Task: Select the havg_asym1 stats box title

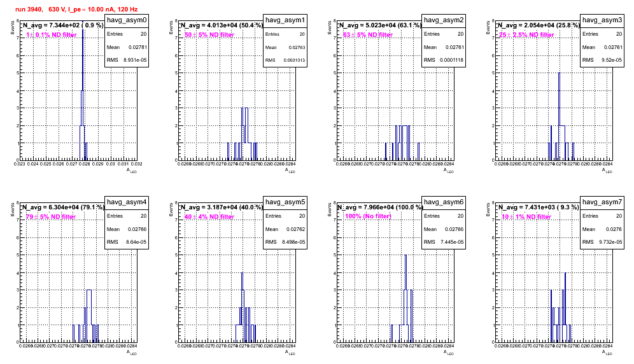Action: [x=285, y=20]
